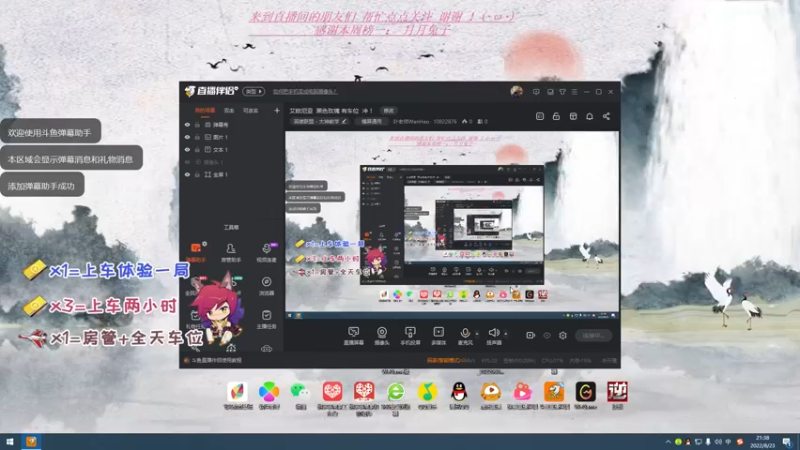Screen dimensions: 800x450
Task: Add a 多媒体 media source
Action: (438, 336)
